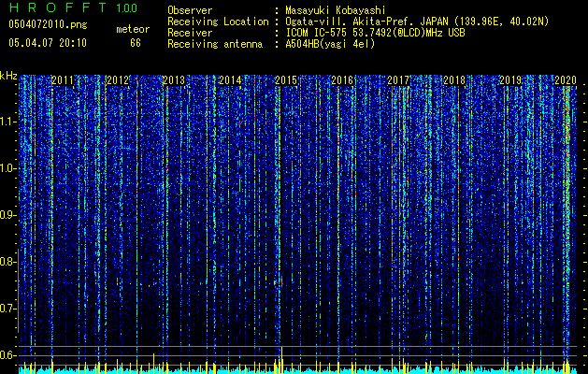
Task: Click the 2020 time marker
Action: (566, 80)
